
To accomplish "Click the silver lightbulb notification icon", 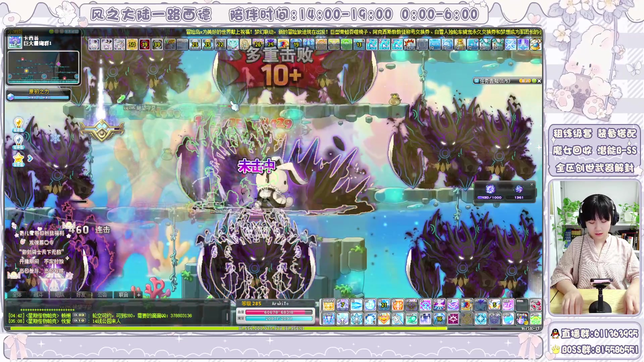I will click(18, 142).
